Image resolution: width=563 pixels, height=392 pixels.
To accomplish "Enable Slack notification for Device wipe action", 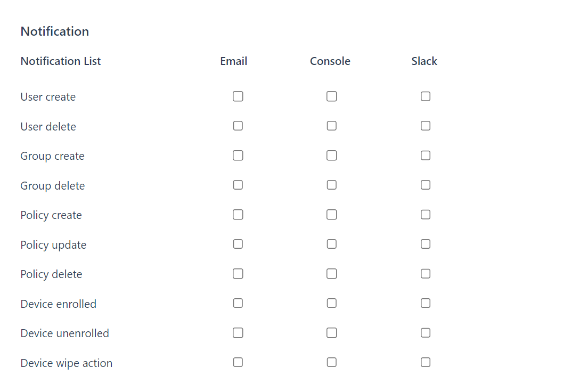I will [426, 363].
